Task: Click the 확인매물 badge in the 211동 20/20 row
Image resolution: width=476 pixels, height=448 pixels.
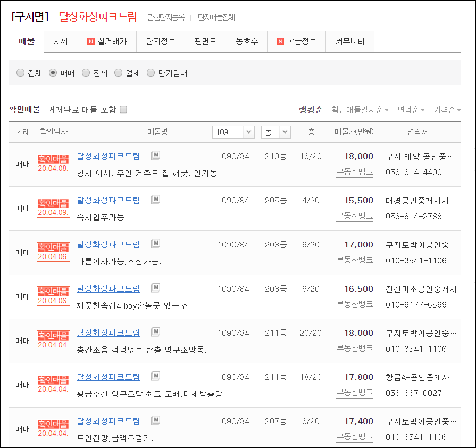Action: point(53,340)
